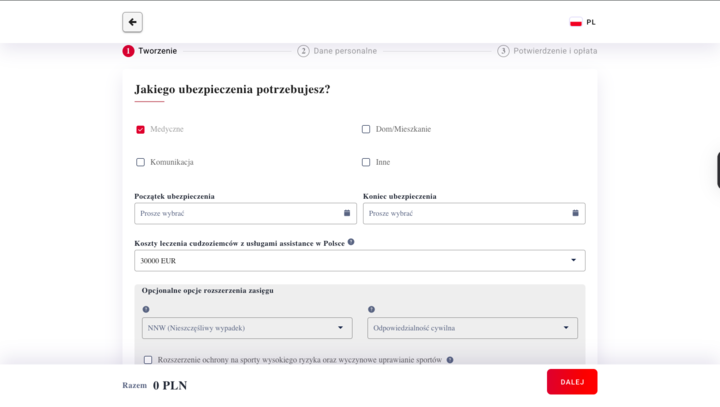Open calendar icon for Początek ubezpieczenia
The image size is (720, 407).
click(347, 213)
